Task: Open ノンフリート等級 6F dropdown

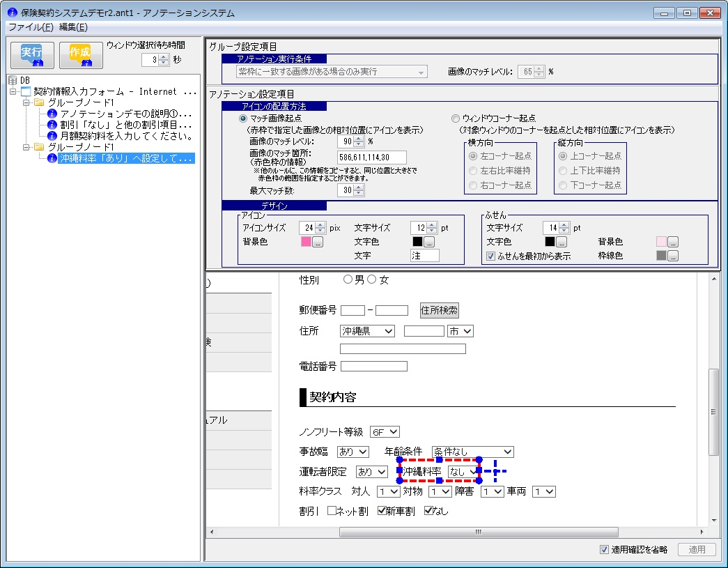Action: click(385, 432)
